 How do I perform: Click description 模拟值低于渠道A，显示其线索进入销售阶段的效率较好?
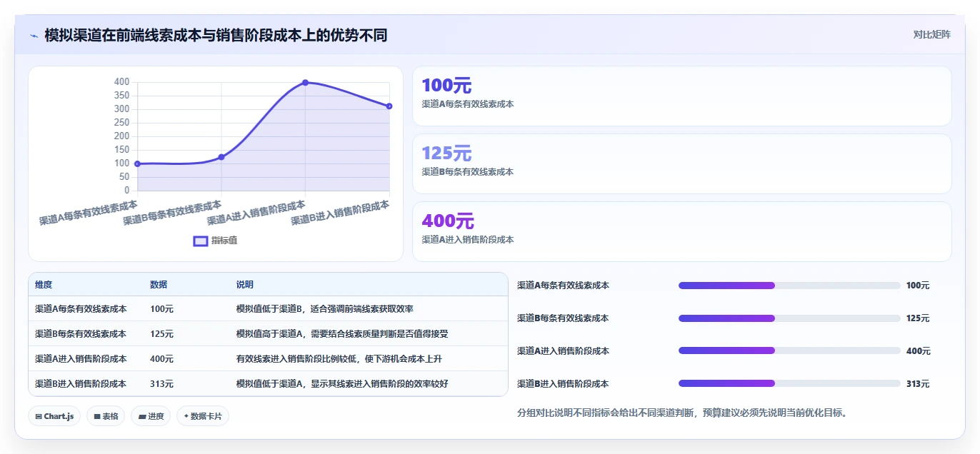pyautogui.click(x=342, y=384)
